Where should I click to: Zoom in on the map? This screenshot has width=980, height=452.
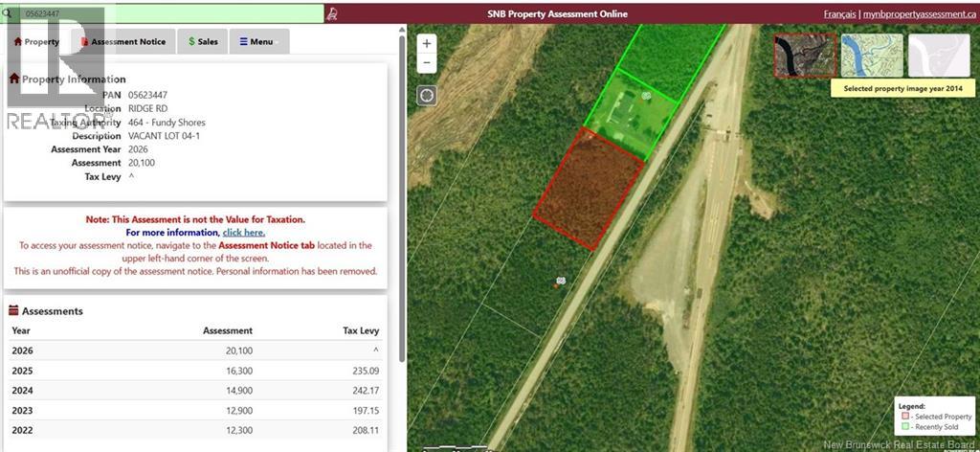click(427, 44)
